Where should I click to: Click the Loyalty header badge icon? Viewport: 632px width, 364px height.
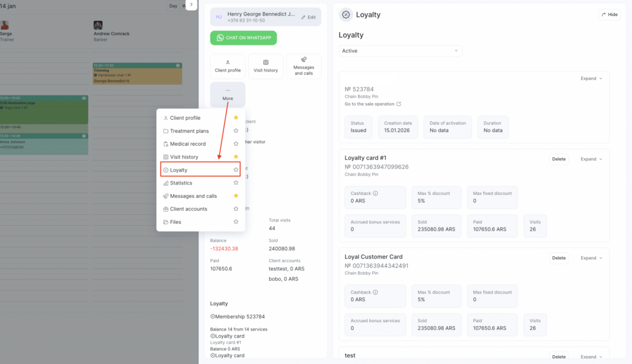346,14
